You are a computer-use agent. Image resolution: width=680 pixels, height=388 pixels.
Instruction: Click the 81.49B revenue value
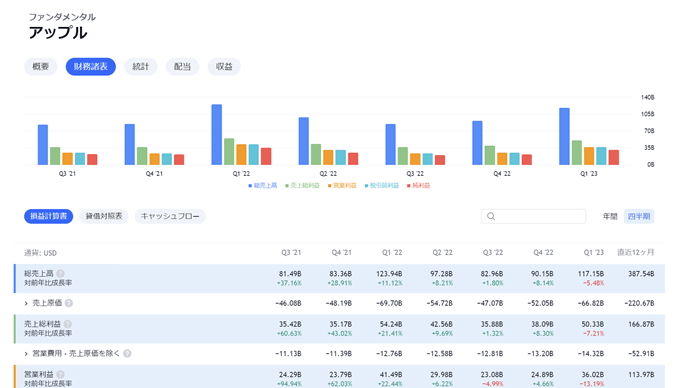click(290, 274)
